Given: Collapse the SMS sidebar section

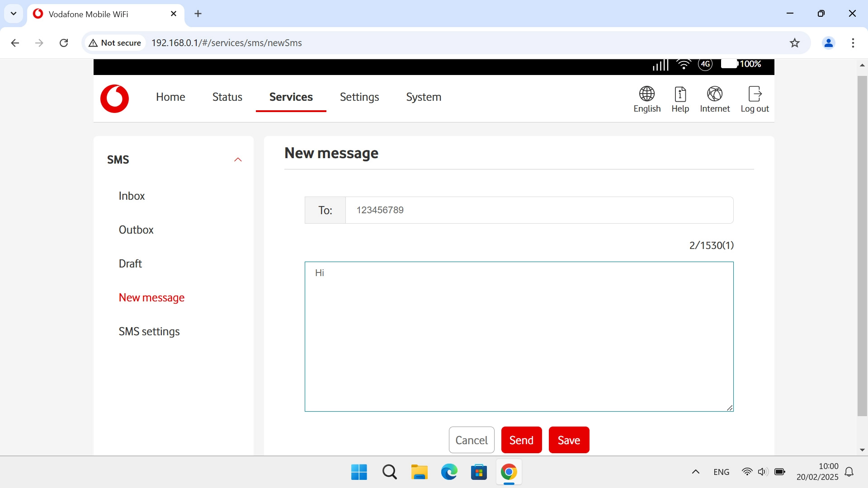Looking at the screenshot, I should click(x=238, y=160).
